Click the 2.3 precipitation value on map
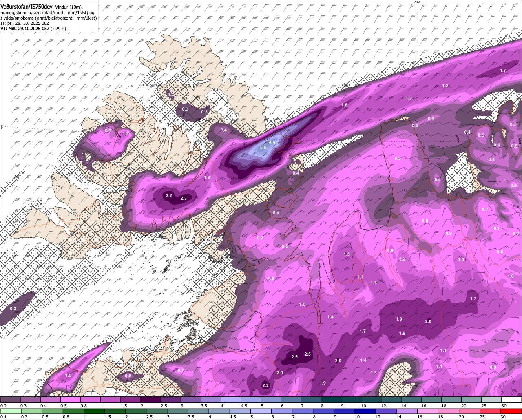The width and height of the screenshot is (522, 420). coord(183,198)
